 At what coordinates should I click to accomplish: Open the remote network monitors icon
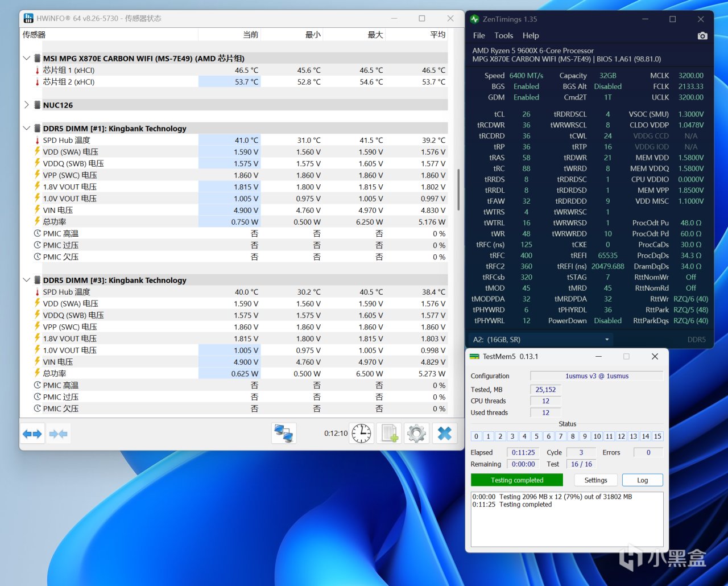(x=284, y=434)
